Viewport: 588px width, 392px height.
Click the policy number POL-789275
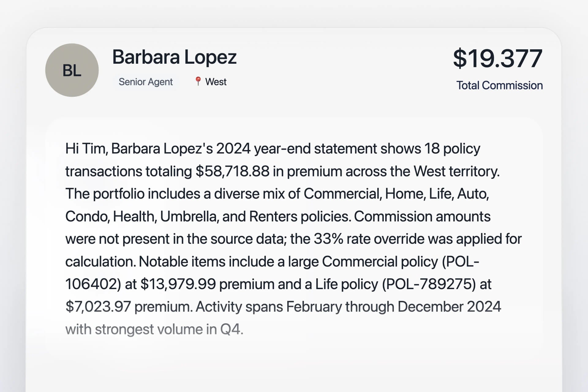pos(428,284)
